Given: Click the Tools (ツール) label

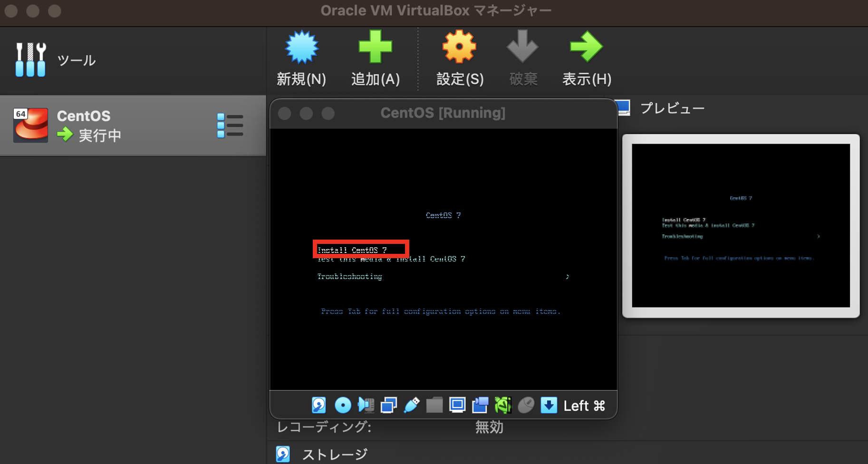Looking at the screenshot, I should coord(76,60).
